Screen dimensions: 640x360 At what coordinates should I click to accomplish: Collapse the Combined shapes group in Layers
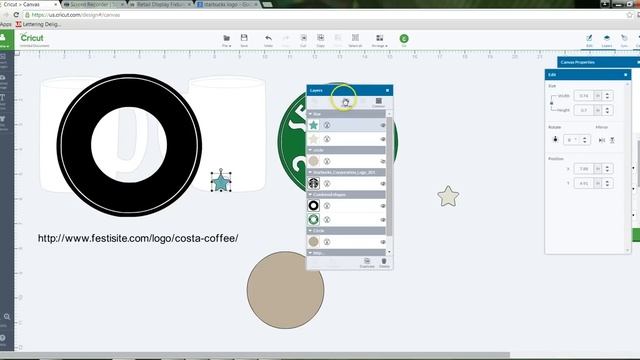click(310, 195)
